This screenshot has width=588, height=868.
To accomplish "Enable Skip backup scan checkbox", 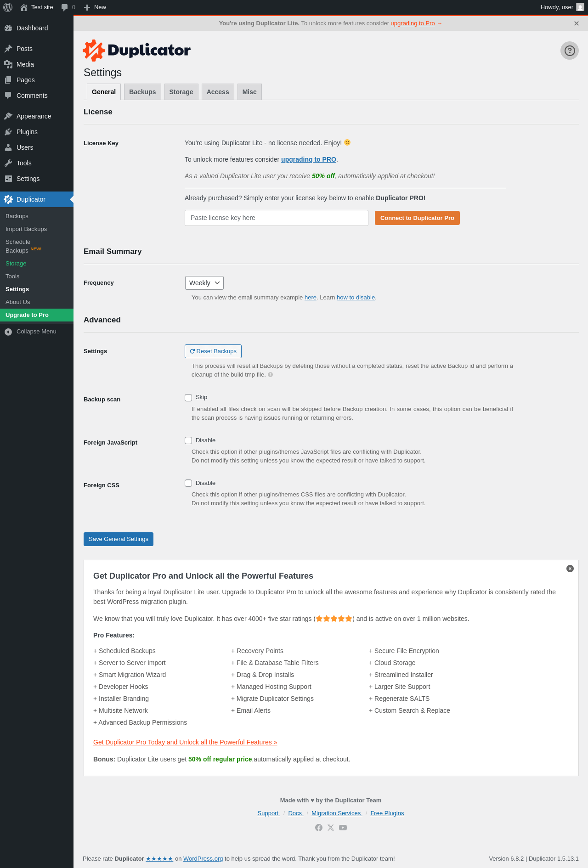I will [188, 398].
